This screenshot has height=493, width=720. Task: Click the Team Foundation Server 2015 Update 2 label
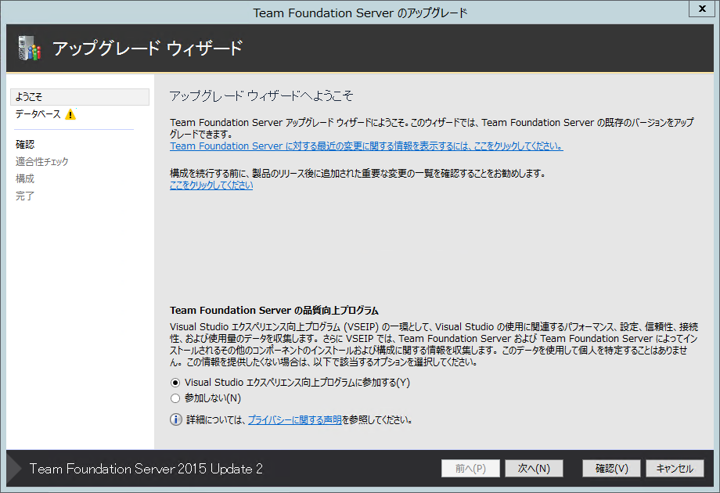146,468
